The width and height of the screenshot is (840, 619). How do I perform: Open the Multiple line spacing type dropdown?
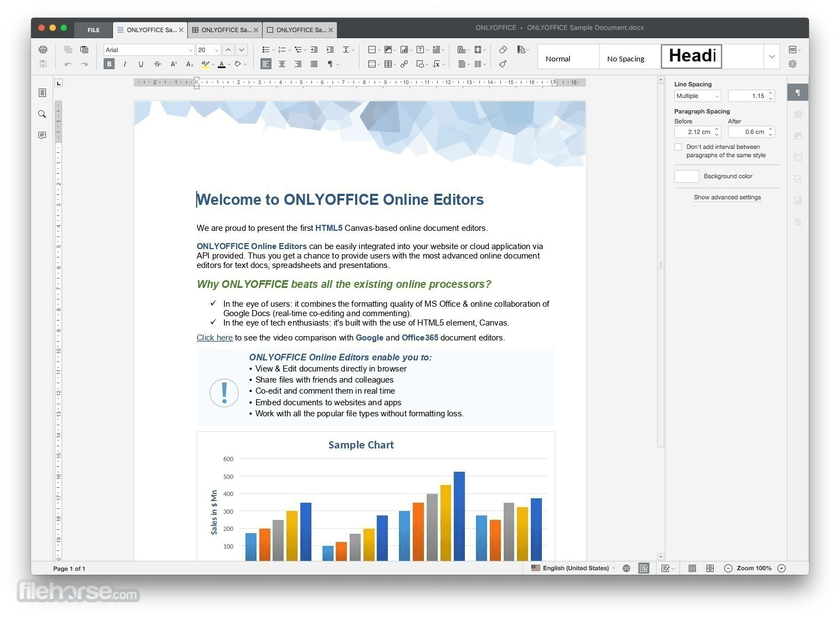pyautogui.click(x=698, y=96)
